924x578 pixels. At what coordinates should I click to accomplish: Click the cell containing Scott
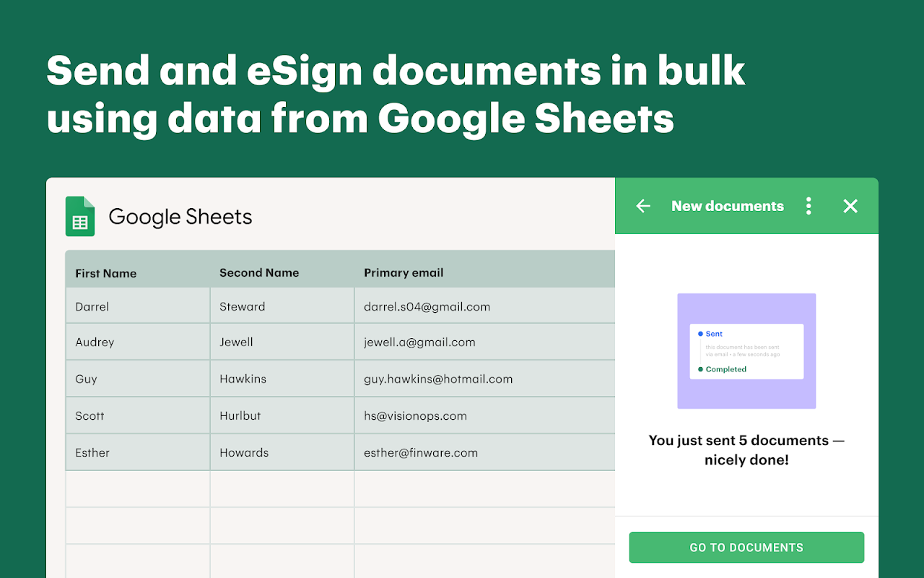pyautogui.click(x=138, y=416)
